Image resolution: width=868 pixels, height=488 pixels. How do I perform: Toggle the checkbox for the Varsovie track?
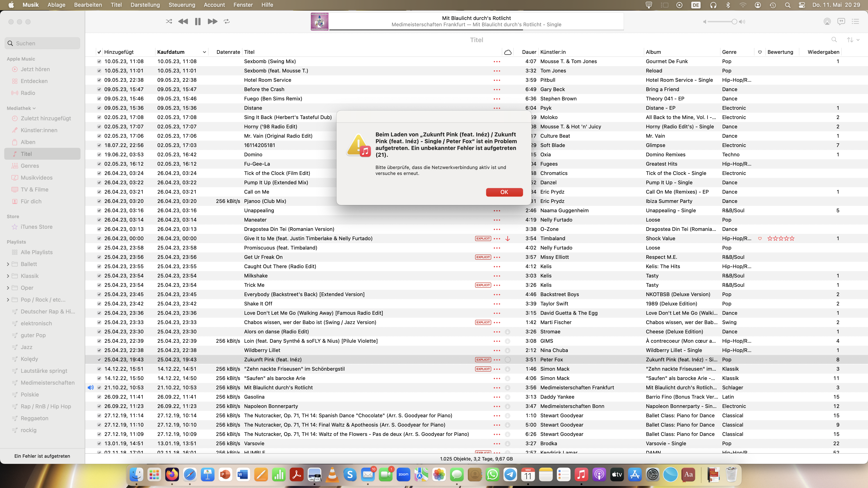[99, 444]
